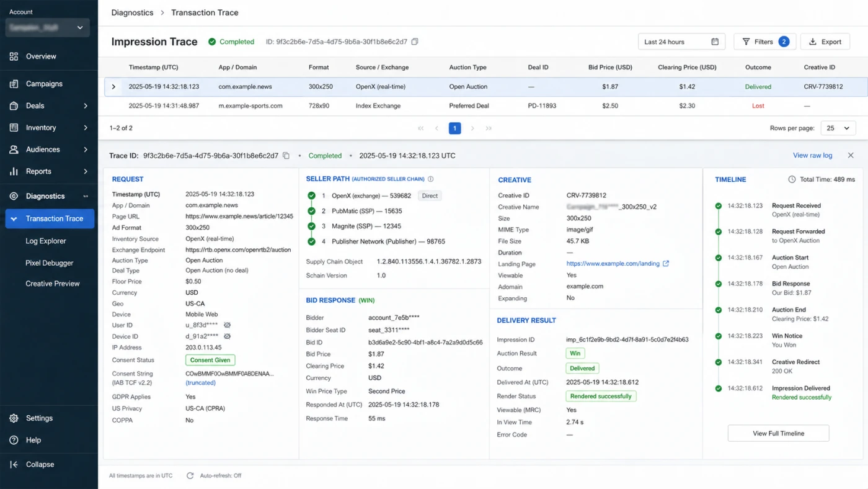Click the green Completed status check in the header
The width and height of the screenshot is (868, 489).
pos(212,42)
